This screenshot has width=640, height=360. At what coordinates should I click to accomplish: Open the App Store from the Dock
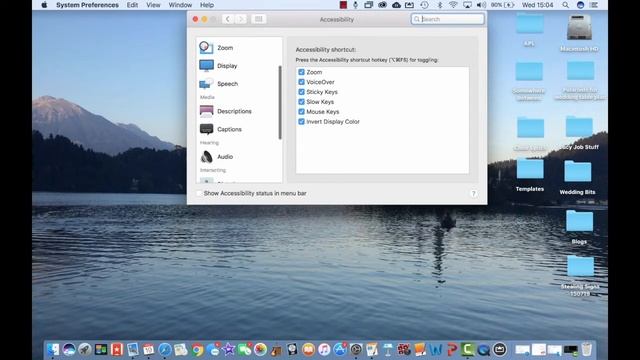(x=340, y=349)
